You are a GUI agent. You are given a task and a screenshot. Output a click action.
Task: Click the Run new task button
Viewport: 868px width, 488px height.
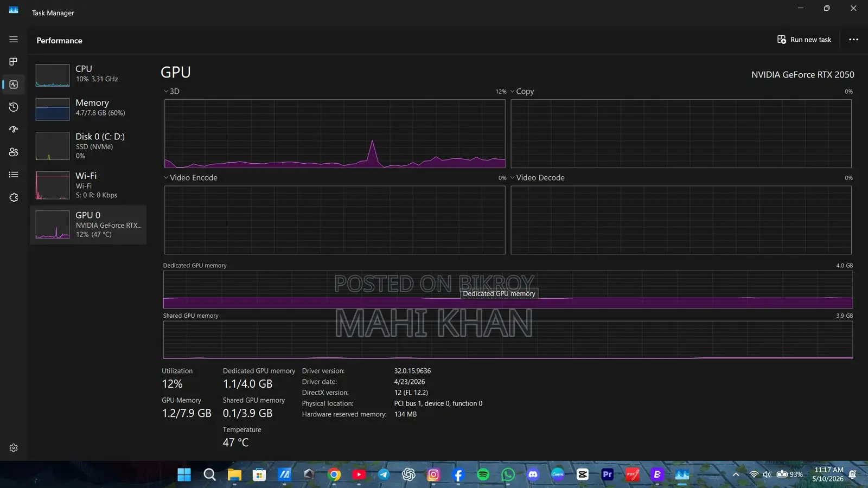(804, 40)
